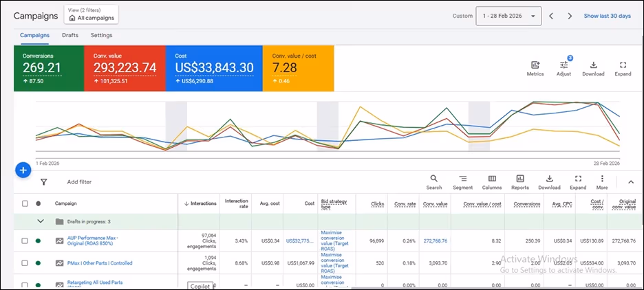Open the All campaigns view dropdown
Viewport: 644px width, 290px height.
click(x=92, y=14)
